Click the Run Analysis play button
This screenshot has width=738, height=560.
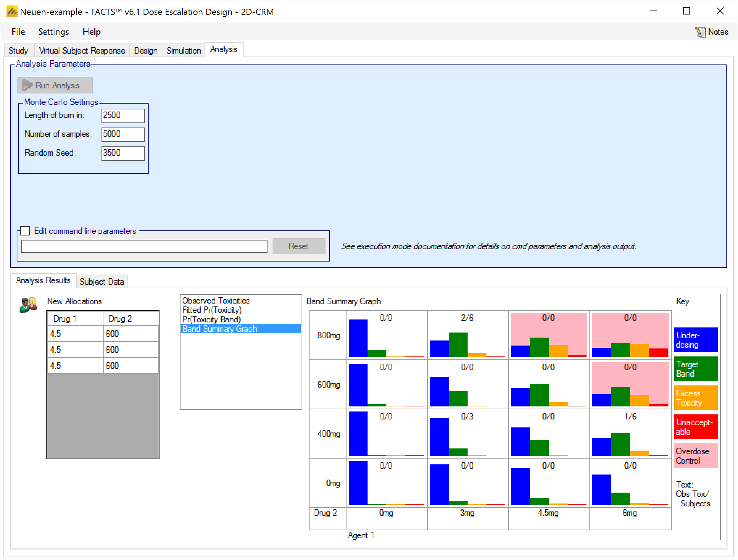click(55, 85)
